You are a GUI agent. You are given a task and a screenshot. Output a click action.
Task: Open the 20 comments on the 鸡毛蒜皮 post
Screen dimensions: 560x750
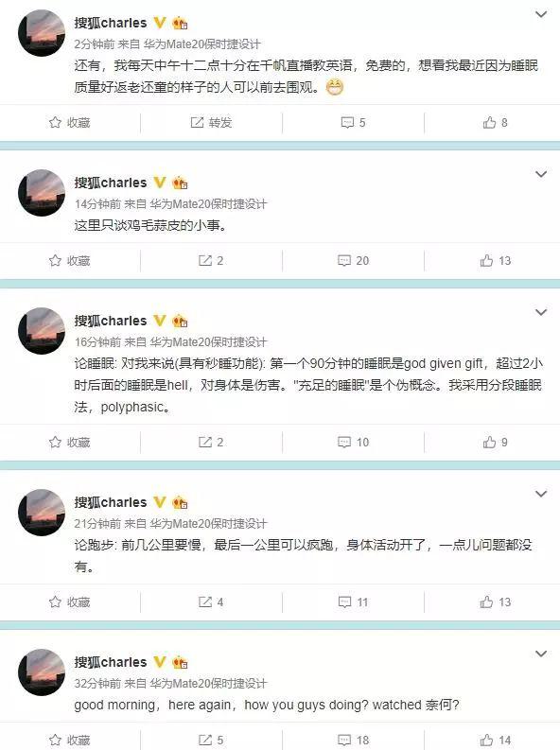tap(354, 261)
